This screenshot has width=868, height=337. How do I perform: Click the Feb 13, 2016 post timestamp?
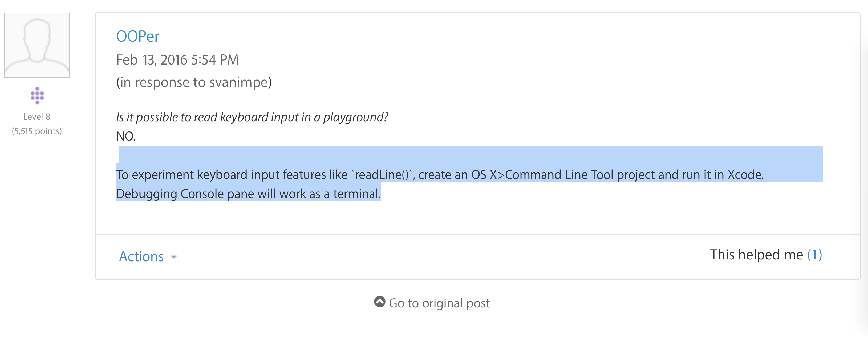point(177,60)
